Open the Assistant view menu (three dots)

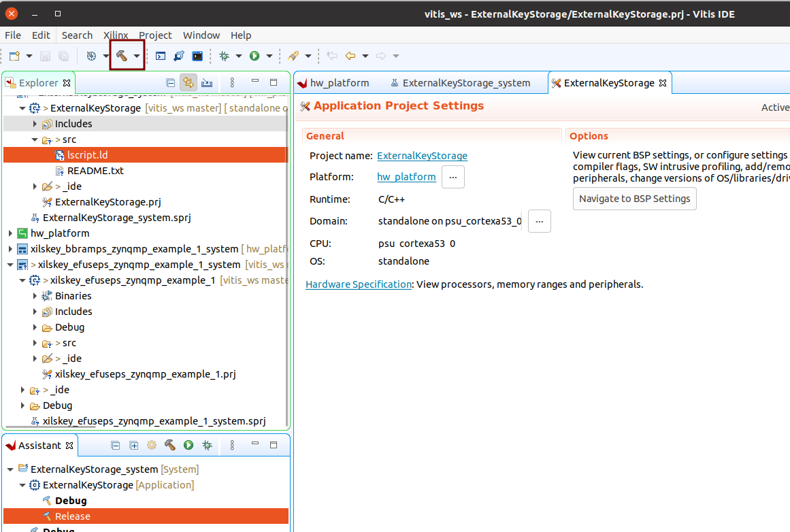232,446
